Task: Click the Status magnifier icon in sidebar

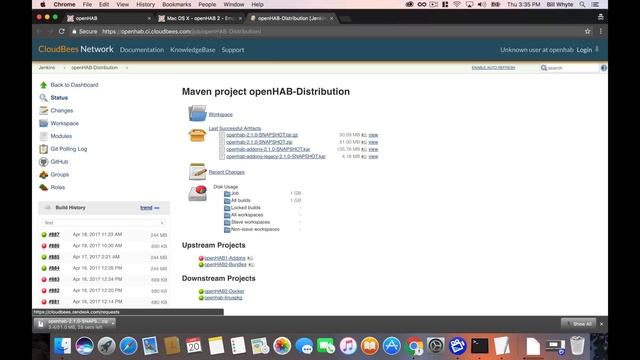Action: coord(44,98)
